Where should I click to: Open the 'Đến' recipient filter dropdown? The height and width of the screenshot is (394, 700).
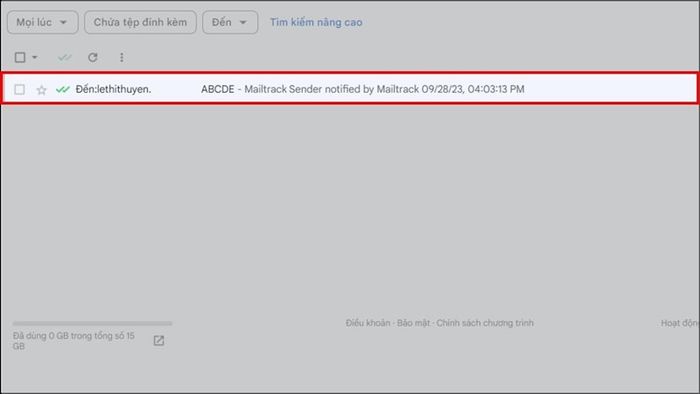tap(230, 22)
